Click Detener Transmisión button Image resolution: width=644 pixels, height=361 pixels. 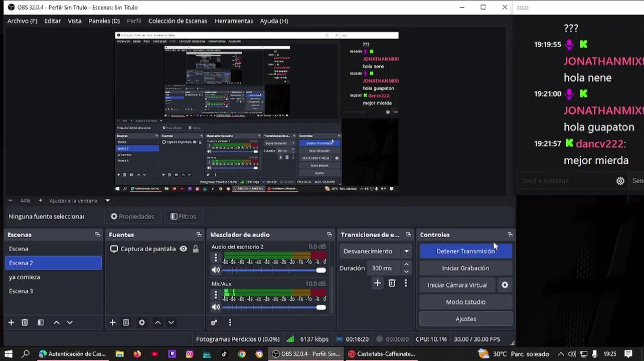(x=465, y=251)
